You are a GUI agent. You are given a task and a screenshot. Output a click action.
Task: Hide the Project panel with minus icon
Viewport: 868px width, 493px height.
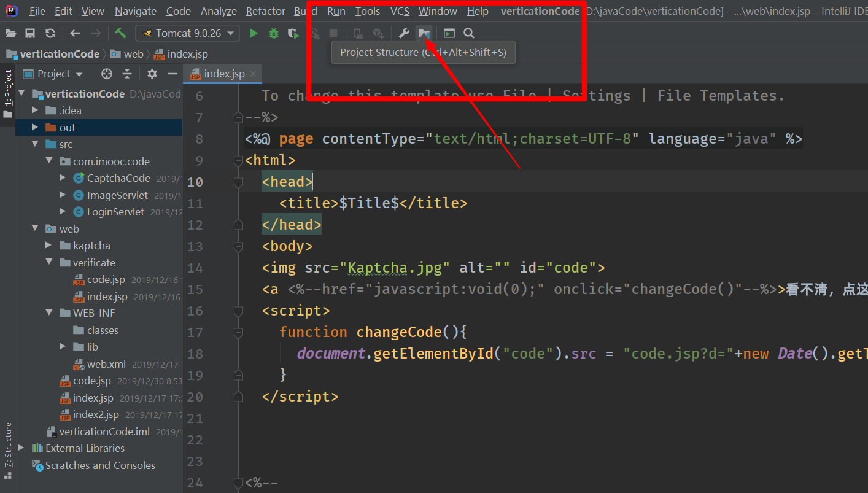click(172, 74)
